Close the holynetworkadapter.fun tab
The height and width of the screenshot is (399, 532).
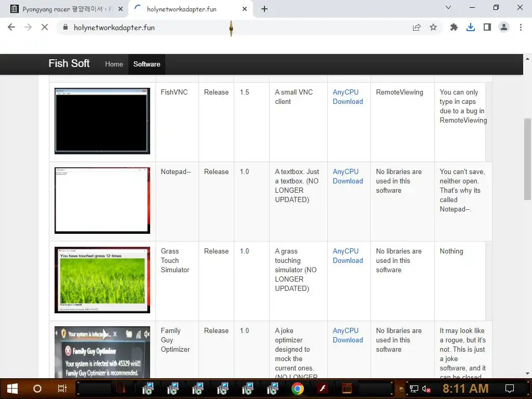(x=245, y=9)
